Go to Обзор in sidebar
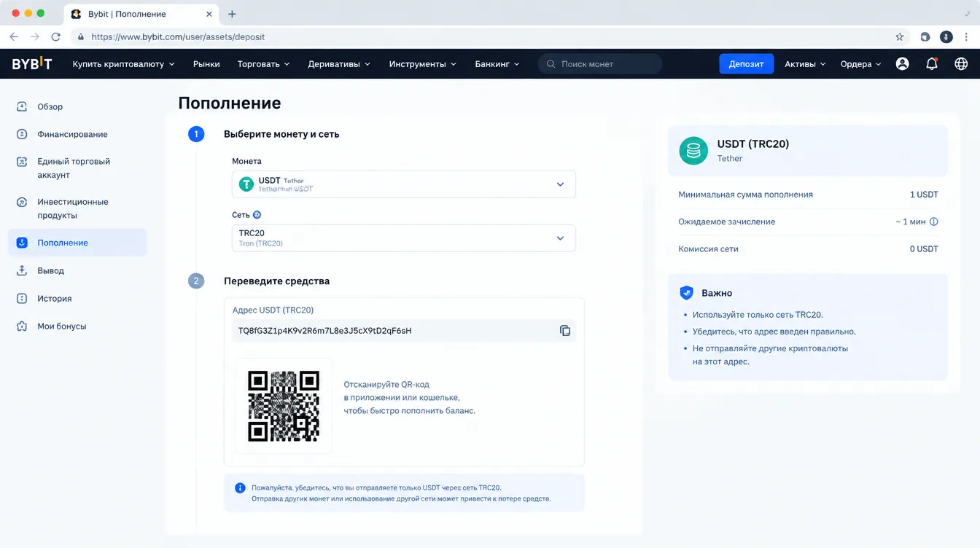The image size is (980, 548). click(x=50, y=106)
